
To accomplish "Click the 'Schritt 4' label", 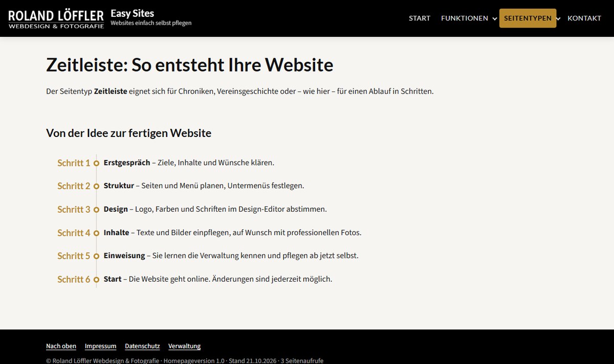I will pos(74,233).
